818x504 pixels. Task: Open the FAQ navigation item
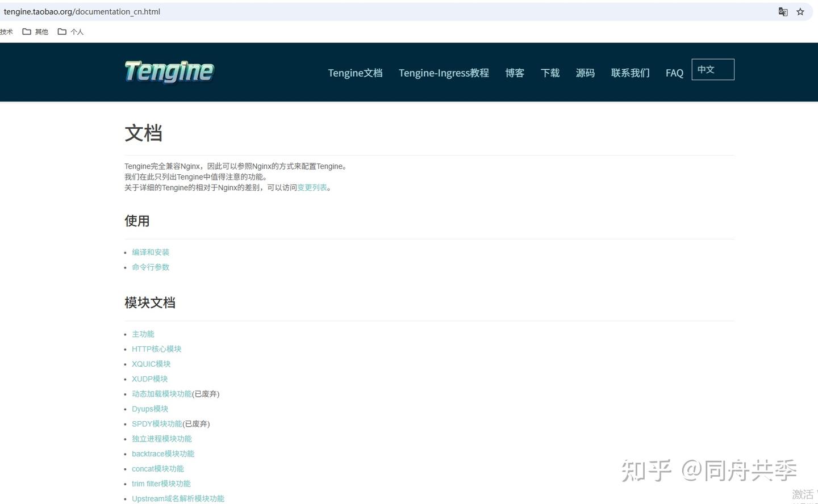pyautogui.click(x=674, y=73)
